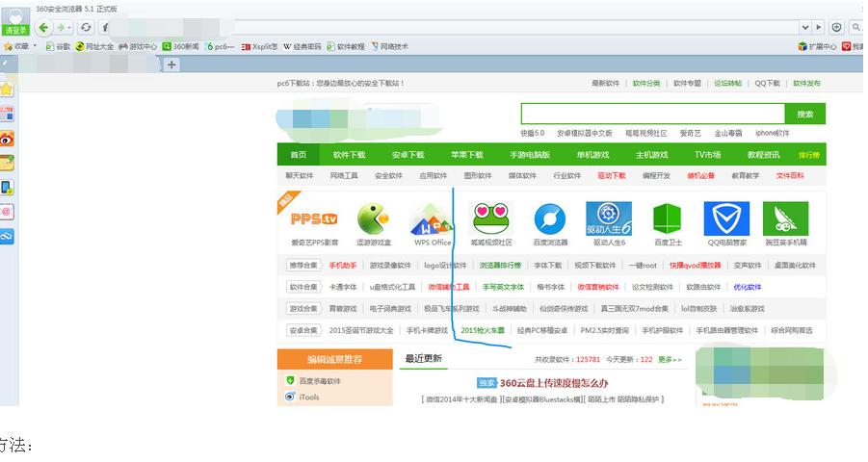Open the 驱动人生6 icon
The width and height of the screenshot is (868, 462).
[609, 218]
